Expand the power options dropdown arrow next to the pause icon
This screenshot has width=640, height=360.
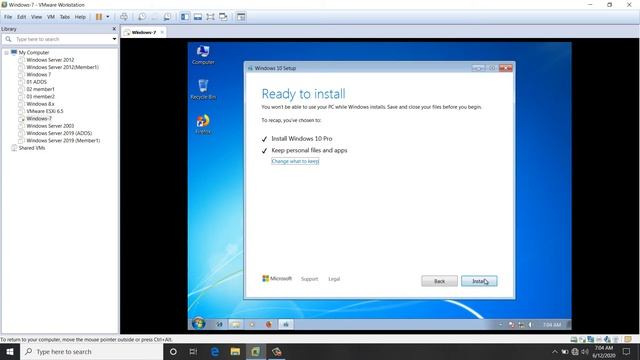(108, 17)
